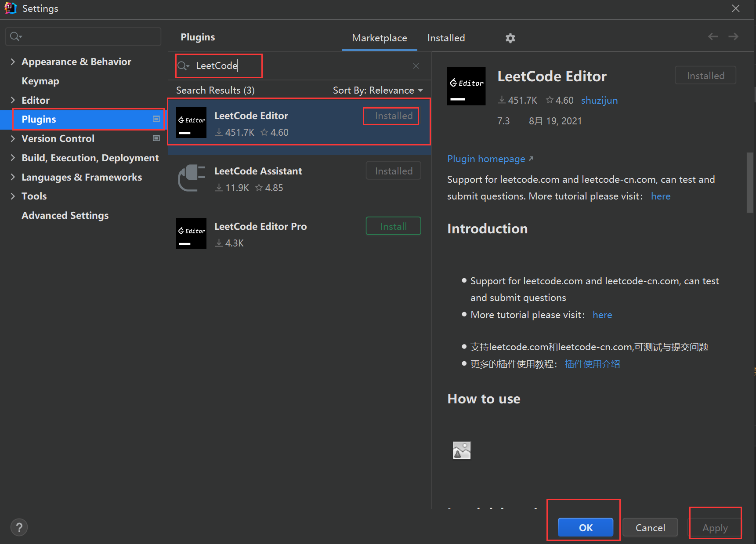
Task: Open the 插件使用介绍 link
Action: [592, 364]
